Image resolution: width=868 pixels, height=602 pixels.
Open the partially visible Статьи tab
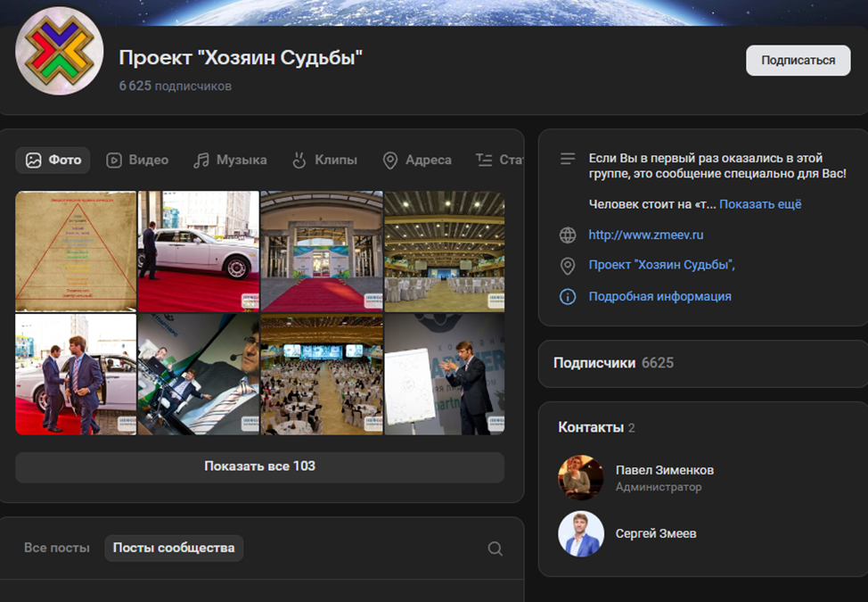499,160
